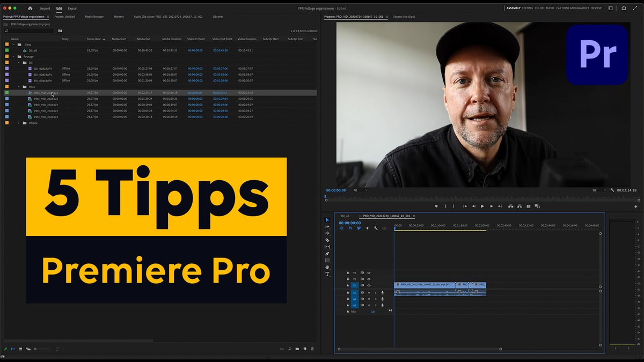Click the trash Clear icon in Project panel
The height and width of the screenshot is (362, 644).
pyautogui.click(x=312, y=349)
